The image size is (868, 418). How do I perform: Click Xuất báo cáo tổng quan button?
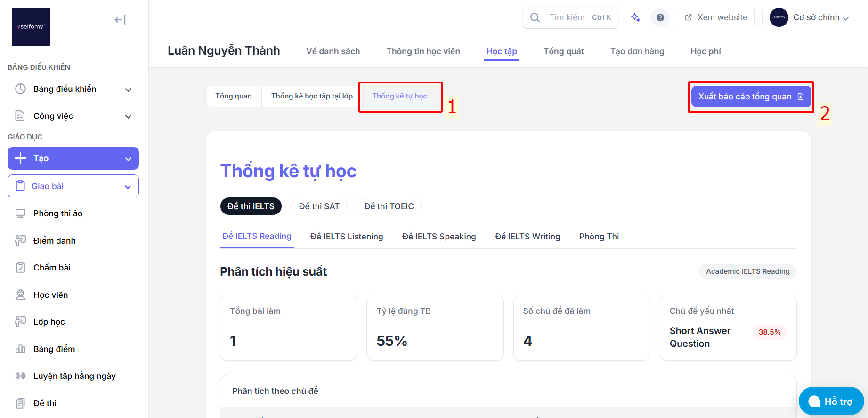751,97
